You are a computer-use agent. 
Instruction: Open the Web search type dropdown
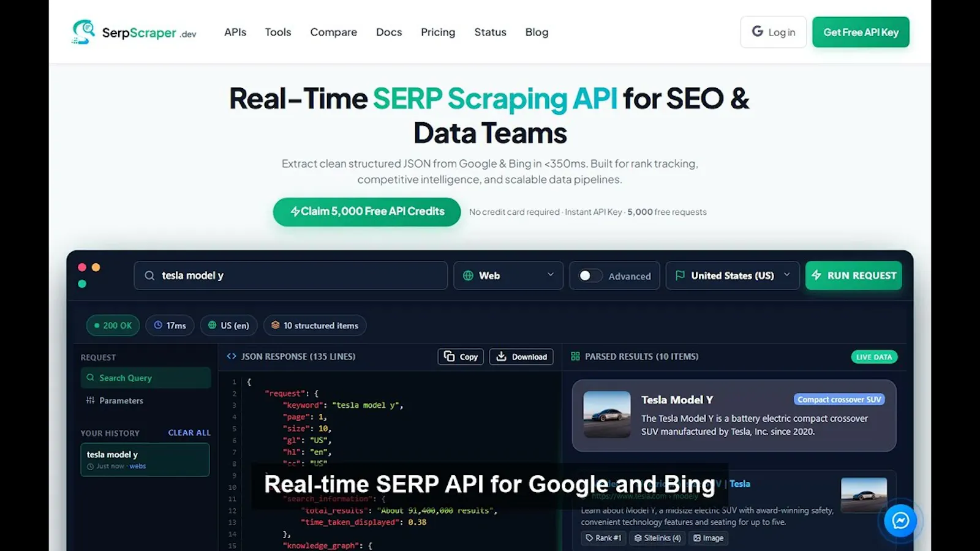[x=508, y=275]
